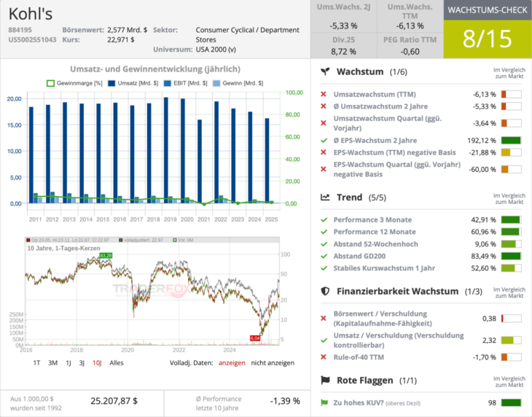Viewport: 532px width, 417px height.
Task: Click green check beside Performance 3 Monate
Action: click(x=324, y=220)
